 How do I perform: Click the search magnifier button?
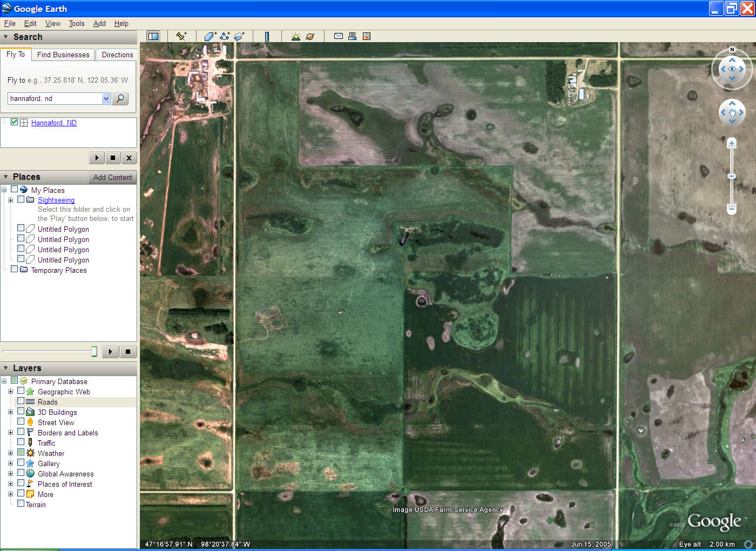tap(120, 98)
